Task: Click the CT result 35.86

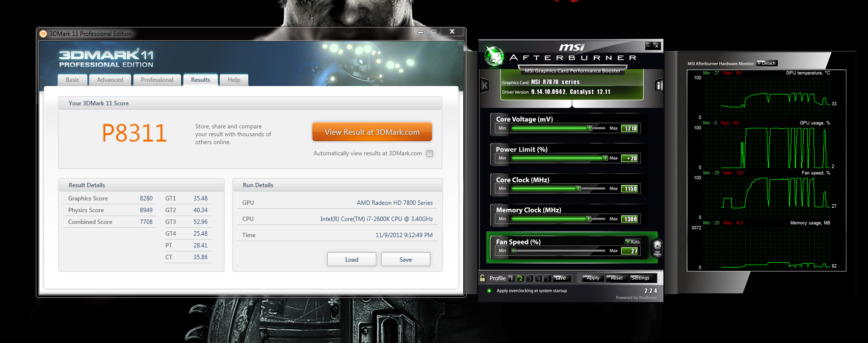Action: coord(200,257)
